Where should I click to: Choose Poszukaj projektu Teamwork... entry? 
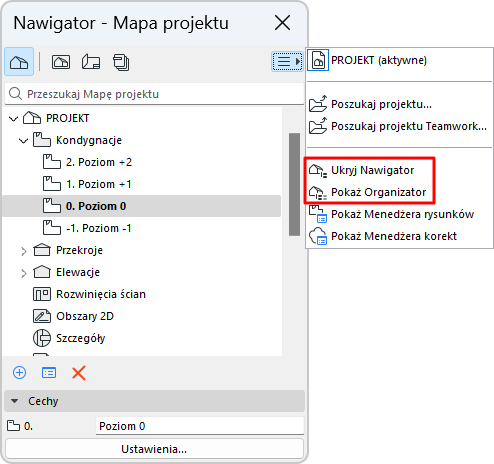[399, 126]
